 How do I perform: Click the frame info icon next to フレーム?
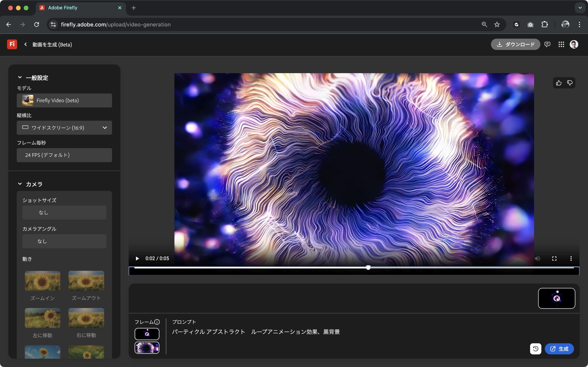(x=157, y=322)
